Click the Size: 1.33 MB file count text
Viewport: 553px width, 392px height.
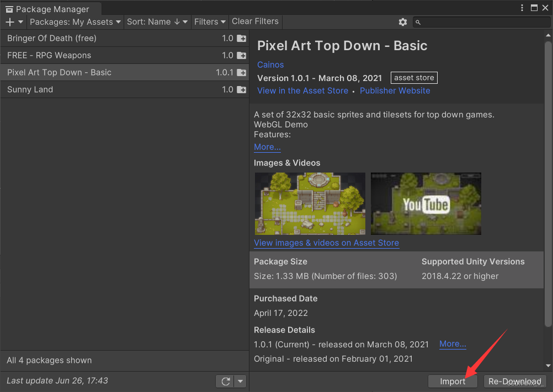coord(326,276)
